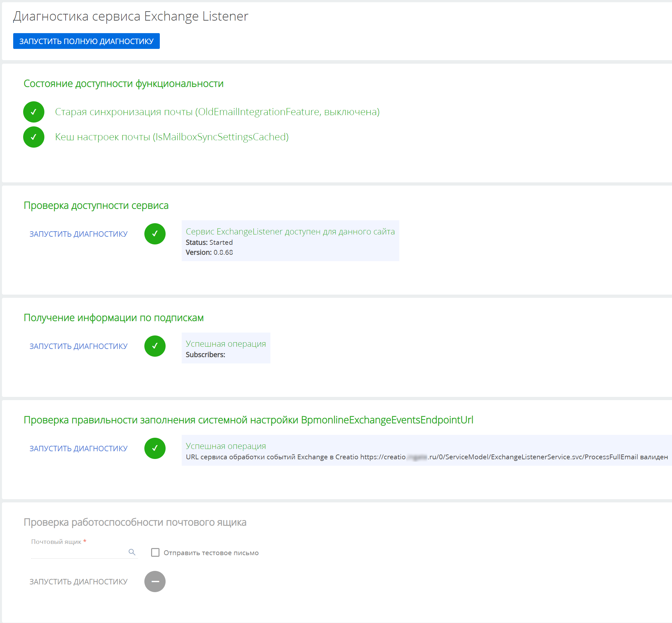The width and height of the screenshot is (672, 623).
Task: Run diagnostics for subscription information
Action: (78, 346)
